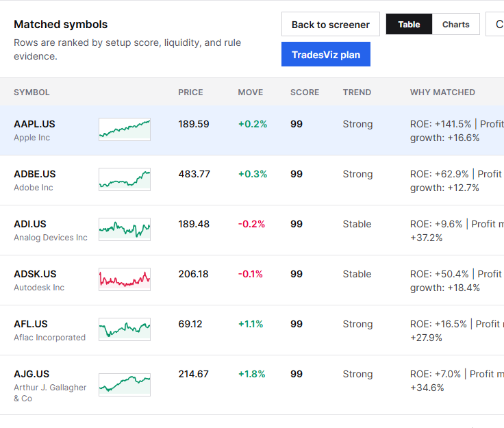This screenshot has width=504, height=428.
Task: Click the Apple Inc company name
Action: pos(32,138)
